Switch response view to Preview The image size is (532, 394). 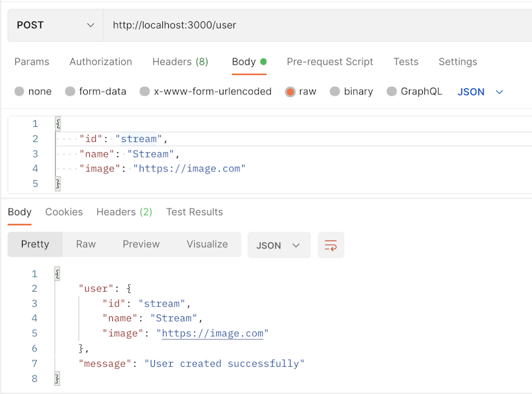pyautogui.click(x=141, y=245)
